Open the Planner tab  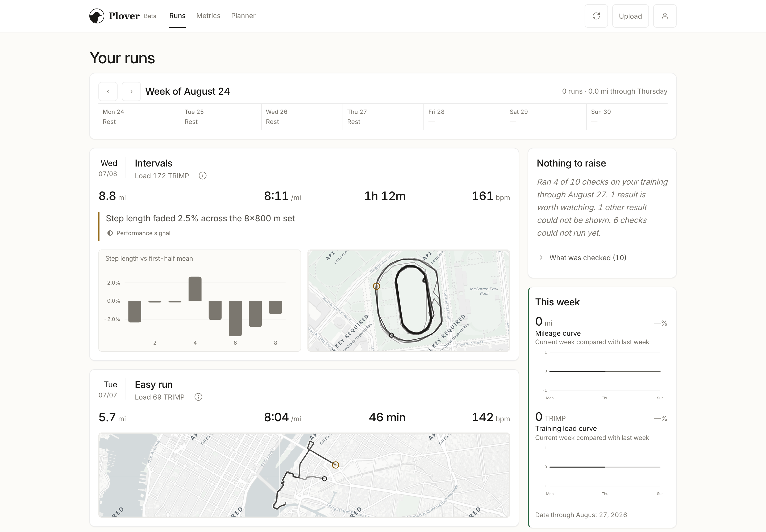[x=243, y=16]
